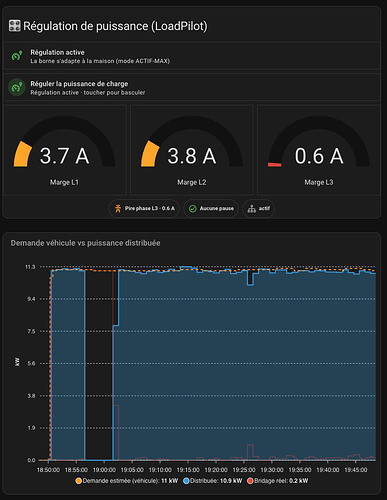The image size is (387, 500).
Task: Open the Régulation active row
Action: [192, 56]
